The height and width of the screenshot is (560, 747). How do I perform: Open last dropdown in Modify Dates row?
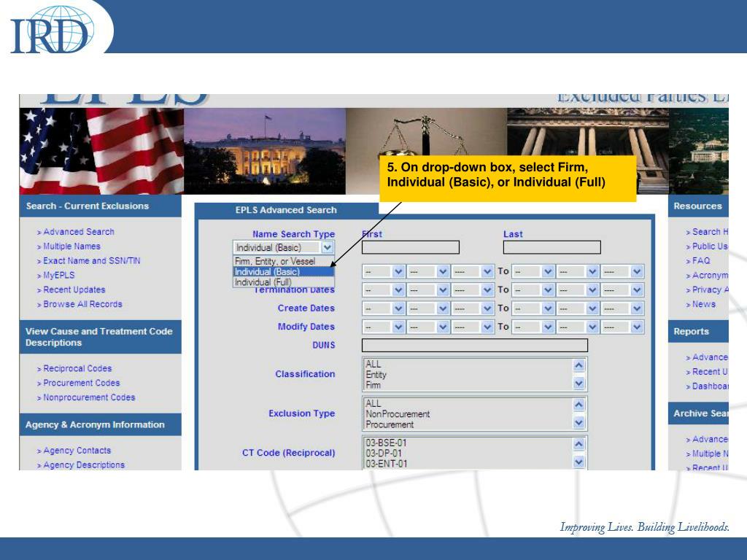[622, 327]
